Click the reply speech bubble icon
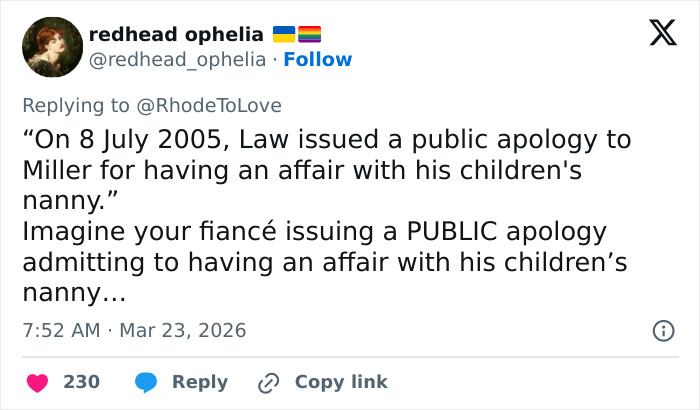The image size is (700, 410). [x=146, y=382]
